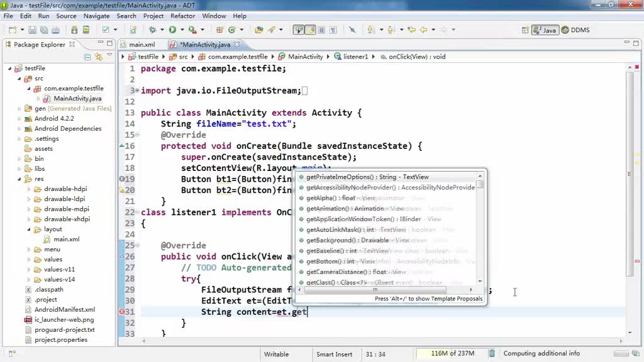644x362 pixels.
Task: Click the Debug bug icon
Action: click(x=152, y=30)
